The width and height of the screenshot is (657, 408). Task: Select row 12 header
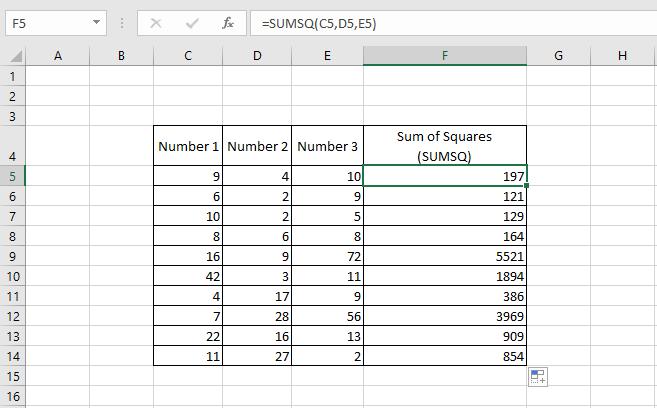tap(13, 316)
